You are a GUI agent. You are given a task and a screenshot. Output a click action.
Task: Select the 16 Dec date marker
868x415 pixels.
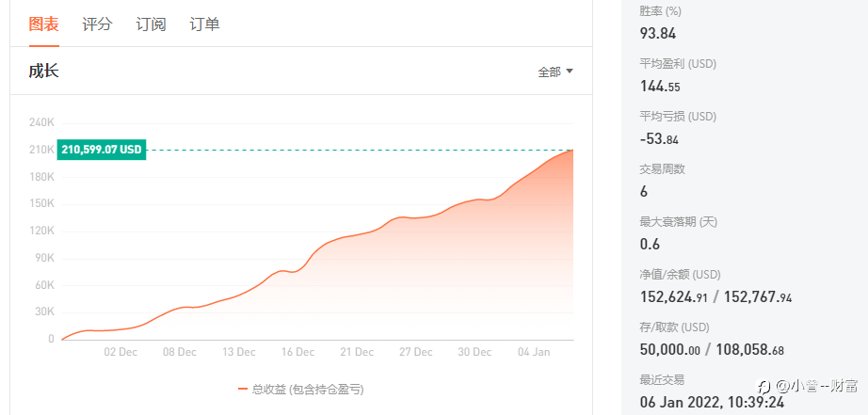[297, 352]
